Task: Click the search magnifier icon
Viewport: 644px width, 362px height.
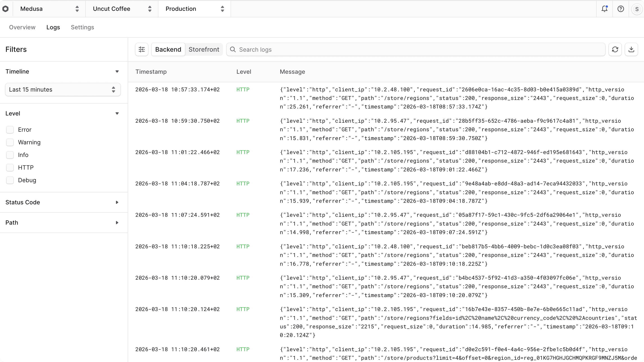Action: tap(232, 49)
